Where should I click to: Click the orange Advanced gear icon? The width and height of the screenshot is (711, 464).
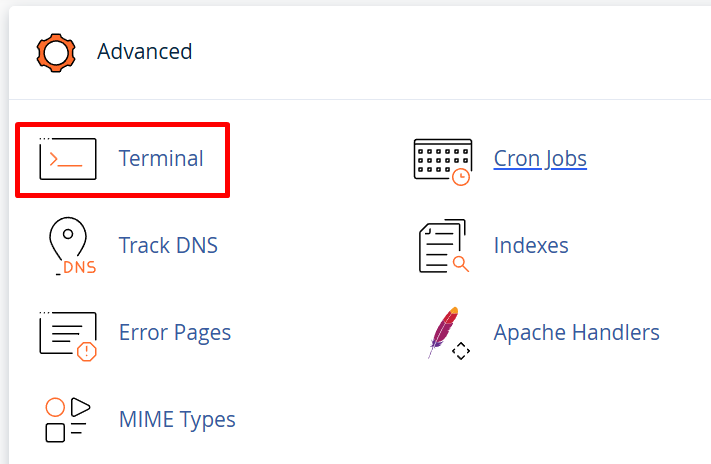[x=56, y=53]
